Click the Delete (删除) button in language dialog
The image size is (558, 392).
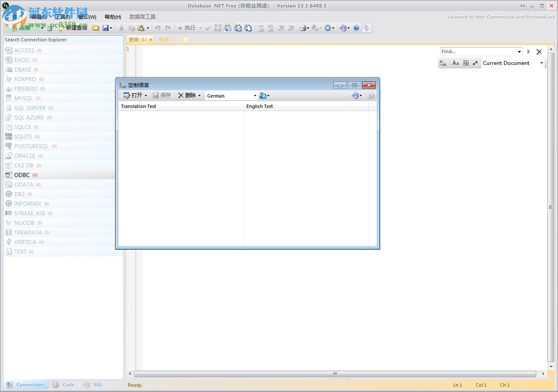point(187,95)
